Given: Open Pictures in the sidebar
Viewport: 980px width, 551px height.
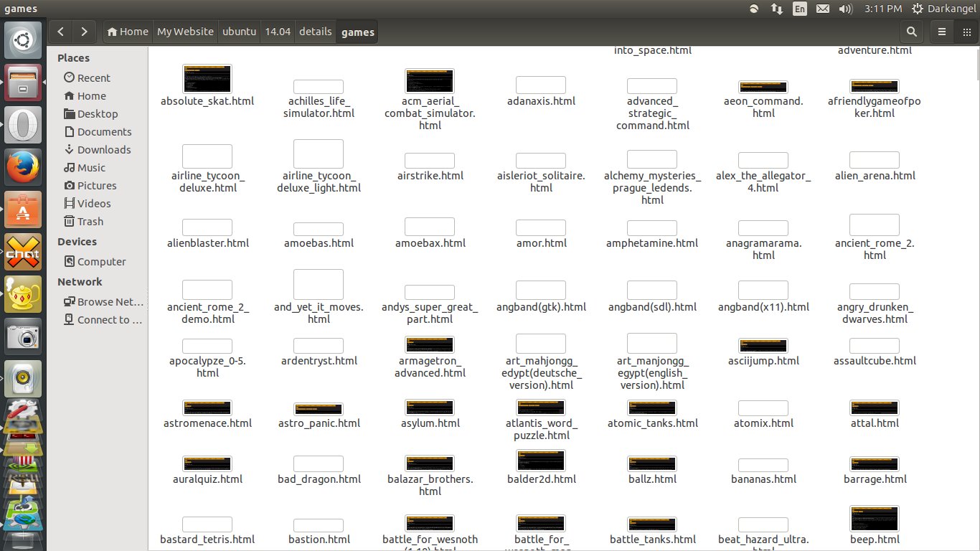Looking at the screenshot, I should coord(97,185).
